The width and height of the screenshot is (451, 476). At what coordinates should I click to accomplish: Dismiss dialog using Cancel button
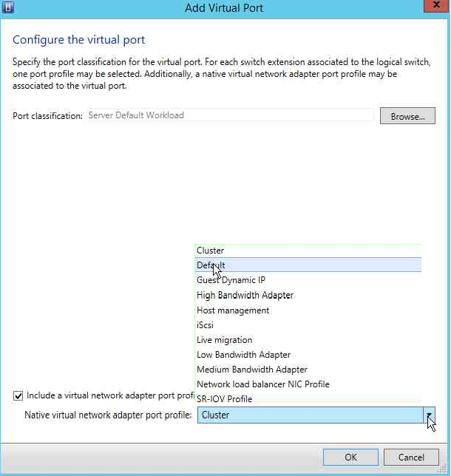[x=411, y=458]
